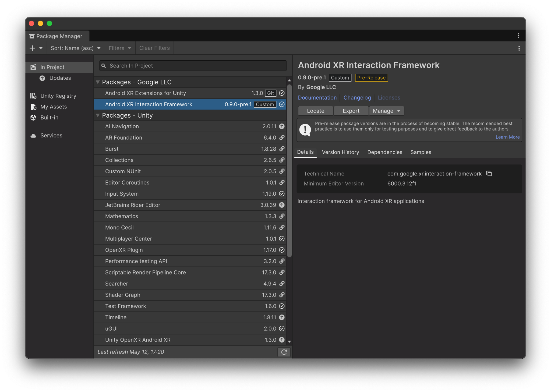Switch to the Samples tab

421,152
